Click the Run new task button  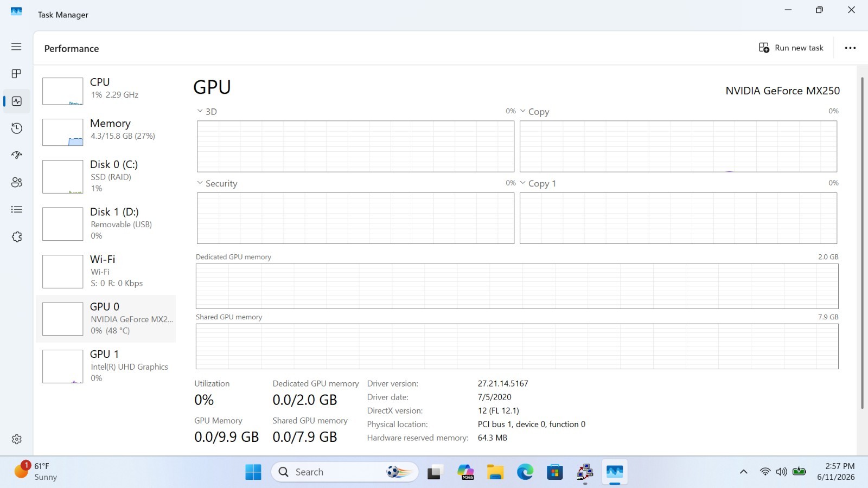[x=791, y=48]
